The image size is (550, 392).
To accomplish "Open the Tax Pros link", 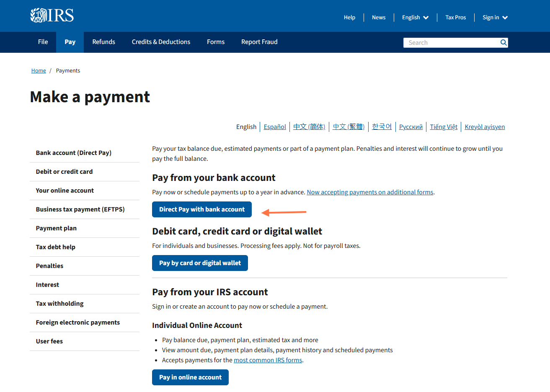I will coord(456,18).
